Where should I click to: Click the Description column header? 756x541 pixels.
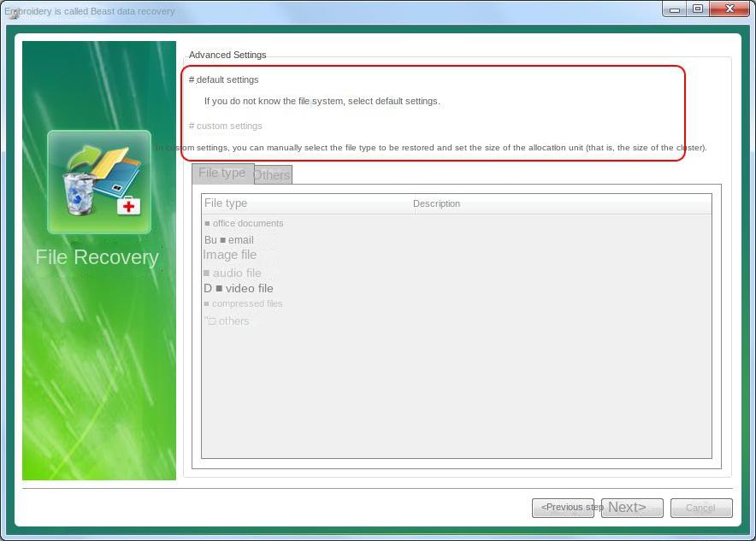point(562,203)
